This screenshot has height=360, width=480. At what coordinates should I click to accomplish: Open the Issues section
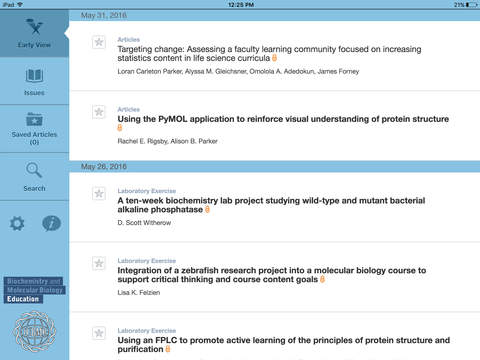pyautogui.click(x=34, y=81)
